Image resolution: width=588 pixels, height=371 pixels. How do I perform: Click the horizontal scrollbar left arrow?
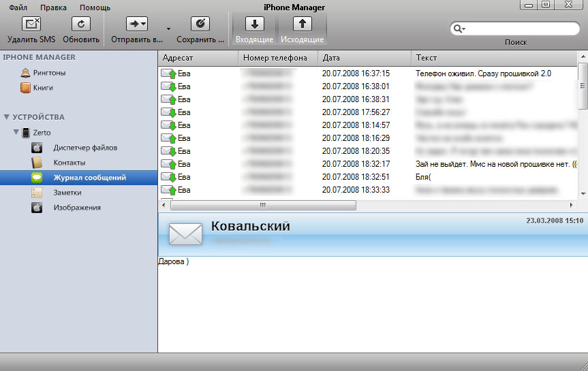164,205
